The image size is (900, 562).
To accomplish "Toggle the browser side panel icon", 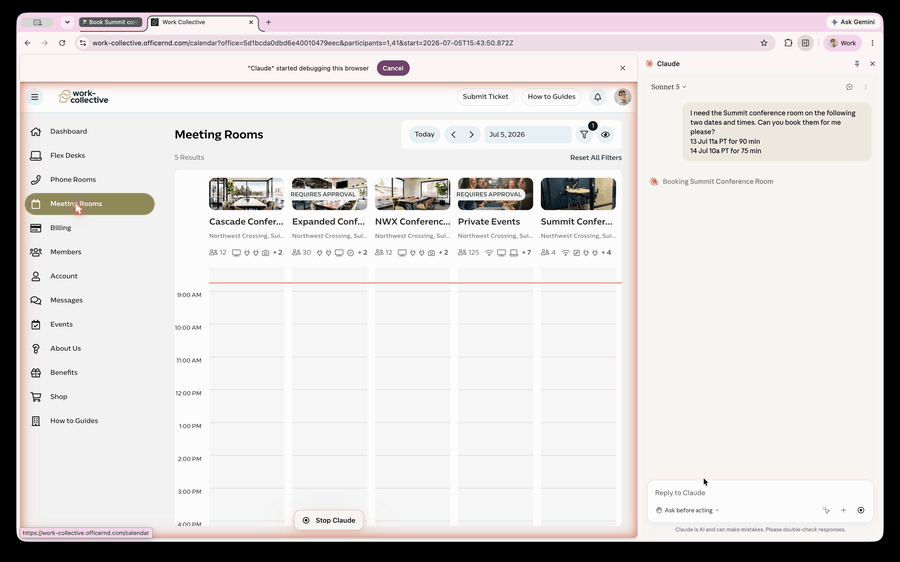I will (x=805, y=43).
